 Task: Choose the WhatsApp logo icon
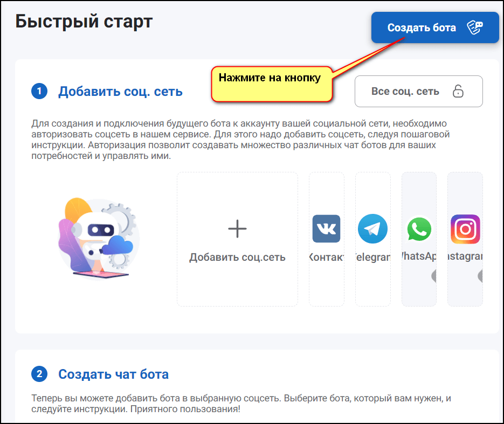pos(419,230)
